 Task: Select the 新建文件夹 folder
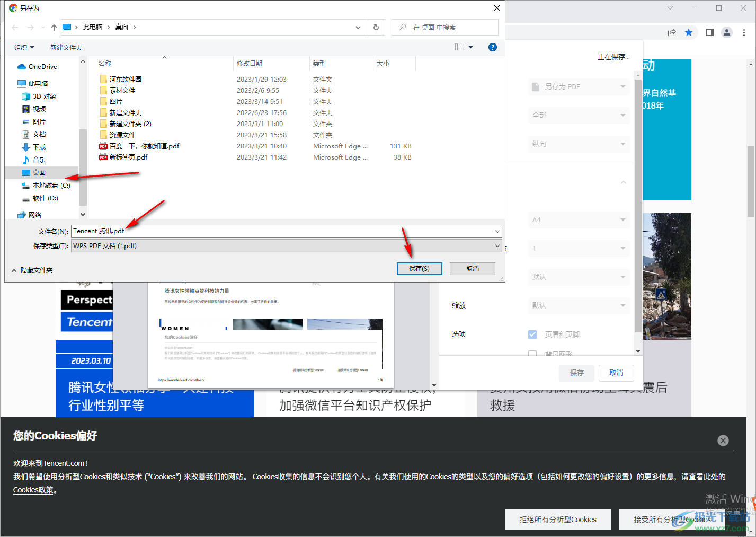pyautogui.click(x=125, y=113)
